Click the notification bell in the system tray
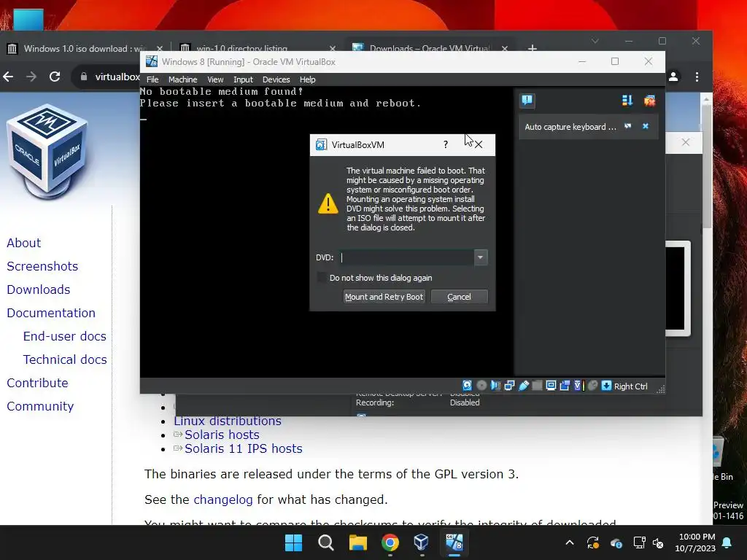Screen dimensions: 747x560 [727, 542]
